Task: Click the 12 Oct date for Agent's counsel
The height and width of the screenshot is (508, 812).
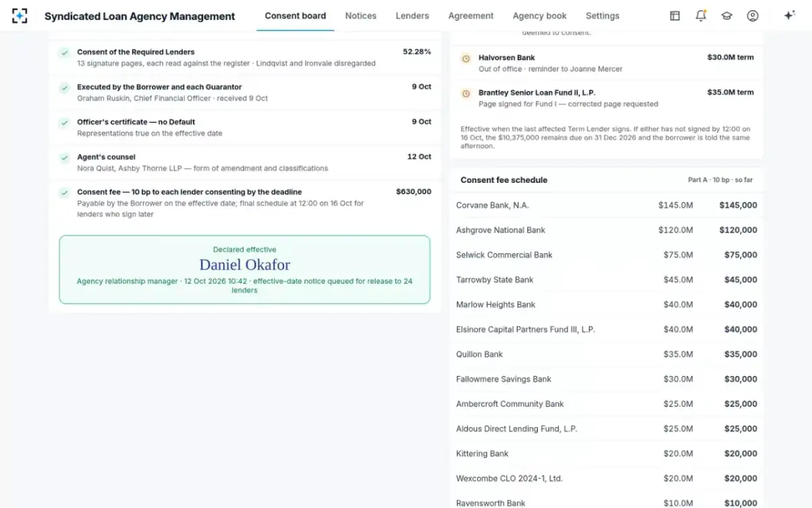Action: (x=419, y=156)
